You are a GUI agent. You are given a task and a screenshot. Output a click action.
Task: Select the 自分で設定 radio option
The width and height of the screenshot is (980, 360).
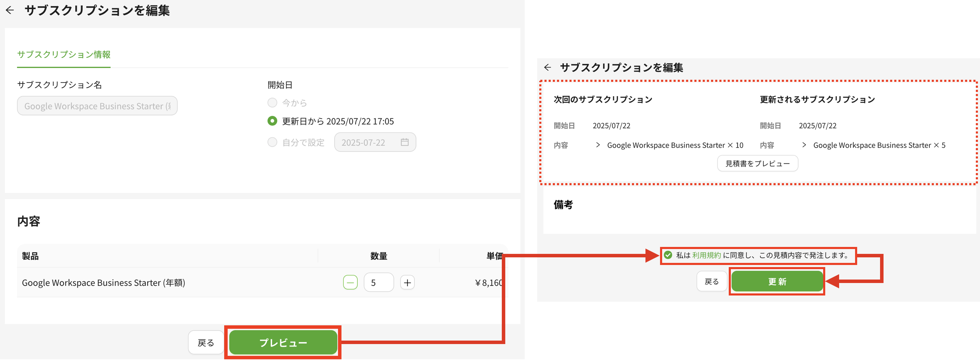(272, 142)
